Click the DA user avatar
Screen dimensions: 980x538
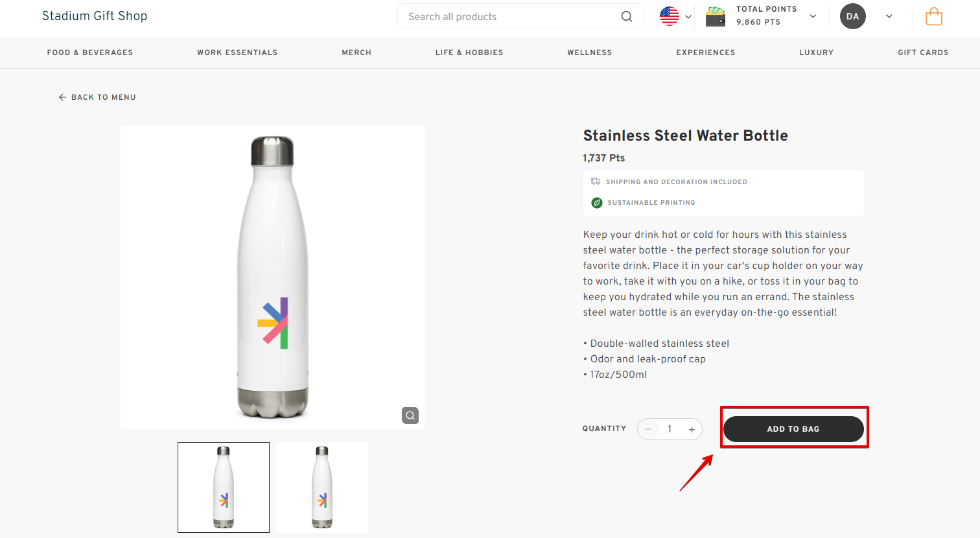(x=852, y=16)
